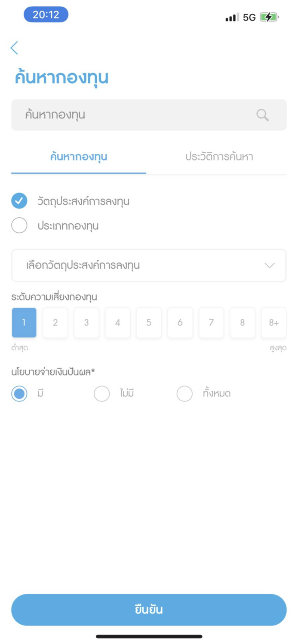Tap the 20:12 time indicator

point(46,15)
